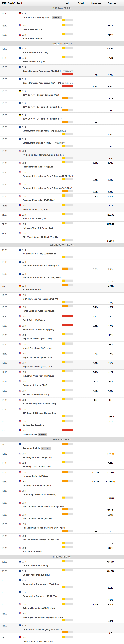This screenshot has height=644, width=124.
Task: Click the EU flag for Consumer Confidence (Feb)
Action: click(x=20, y=625)
